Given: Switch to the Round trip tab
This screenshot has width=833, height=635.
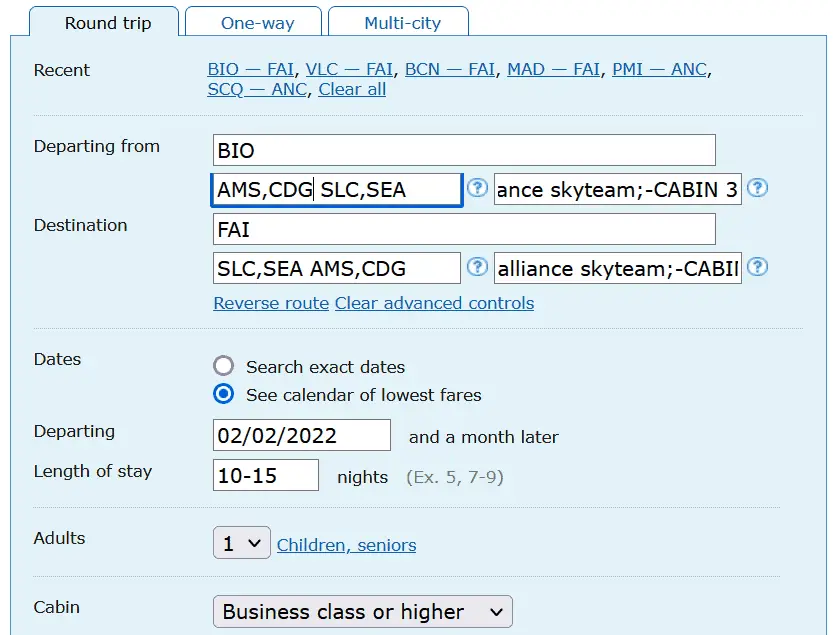Looking at the screenshot, I should pyautogui.click(x=108, y=23).
